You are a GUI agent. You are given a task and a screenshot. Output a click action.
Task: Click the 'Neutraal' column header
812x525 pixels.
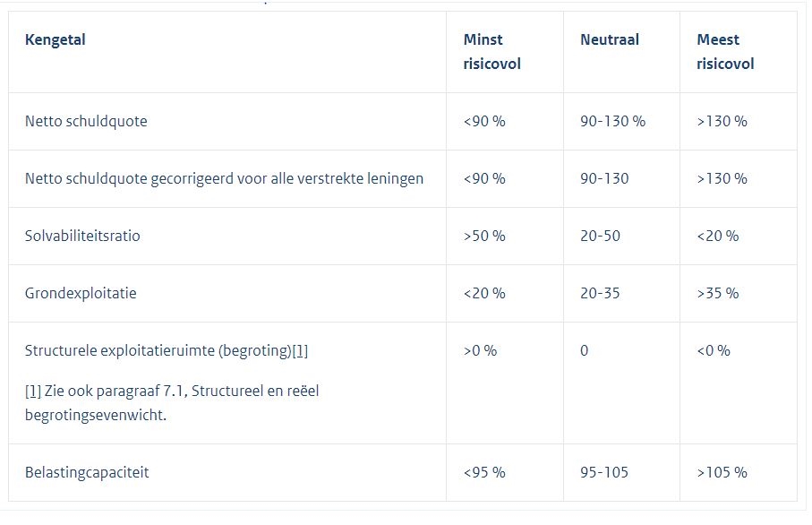(609, 40)
